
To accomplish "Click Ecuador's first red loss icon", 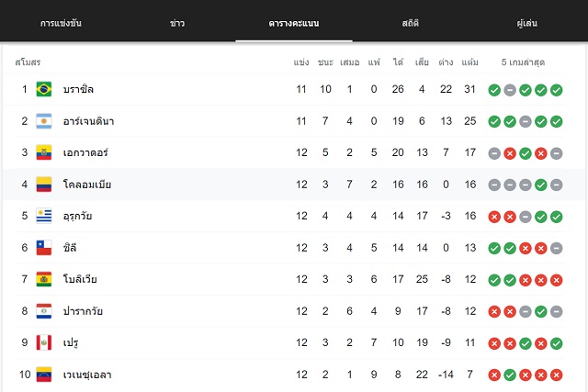I will (x=510, y=153).
